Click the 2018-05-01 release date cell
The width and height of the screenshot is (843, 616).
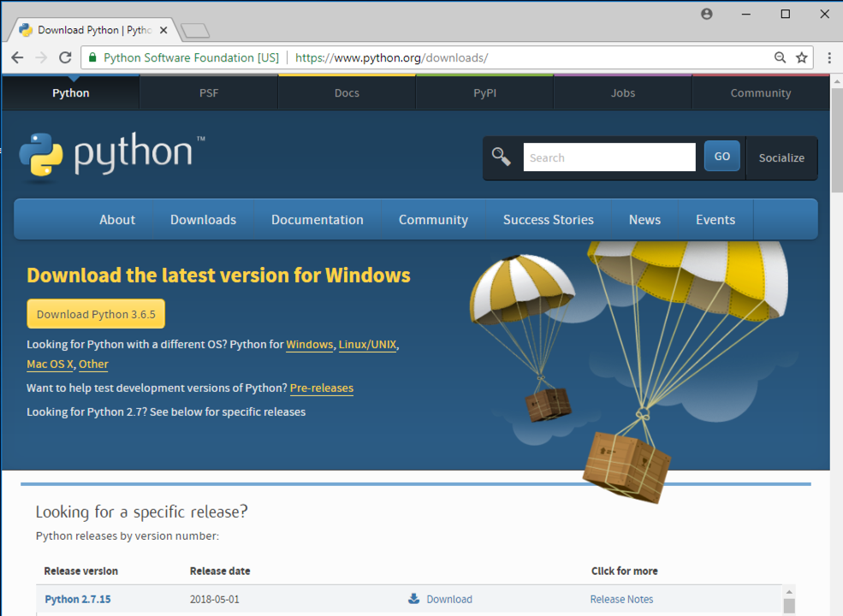(215, 599)
